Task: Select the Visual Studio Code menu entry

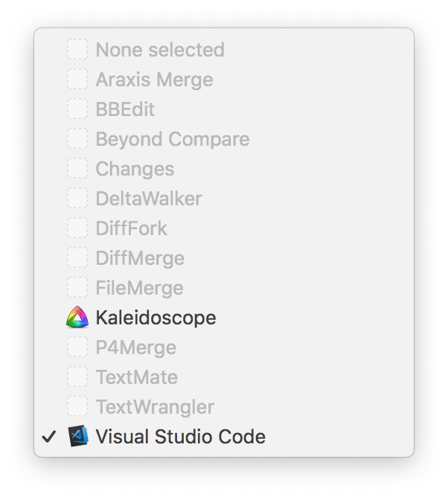Action: (224, 436)
